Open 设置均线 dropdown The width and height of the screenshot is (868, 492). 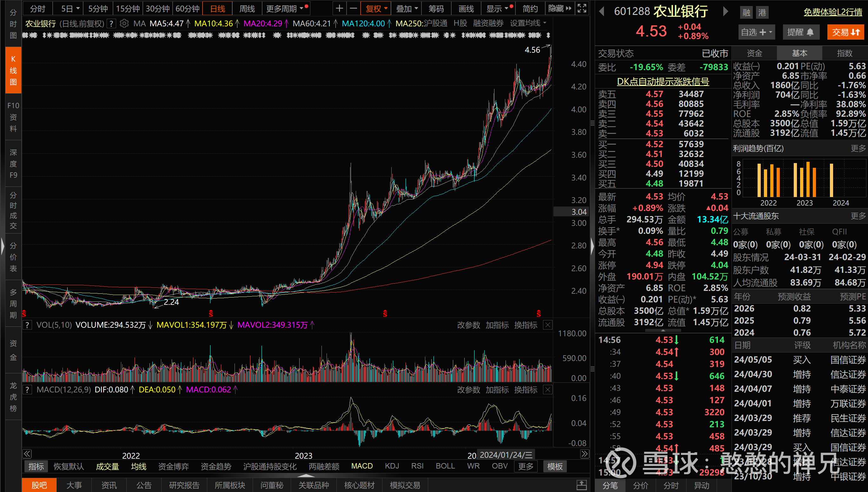(528, 23)
